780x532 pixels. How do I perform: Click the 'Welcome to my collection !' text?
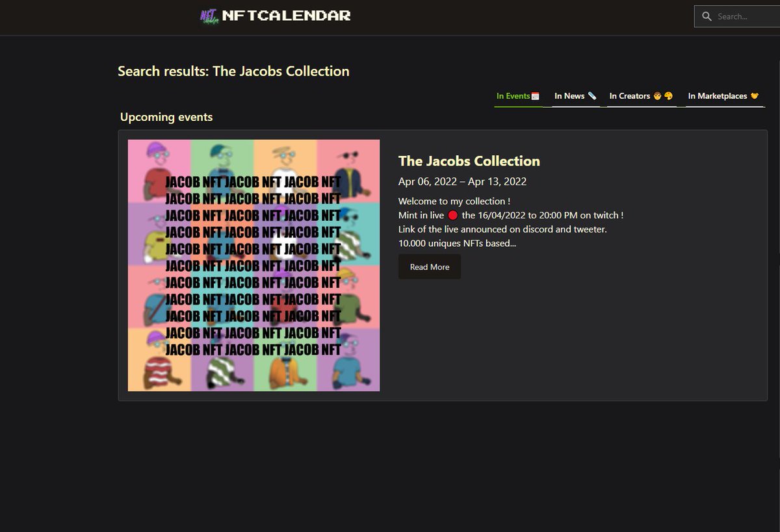[x=454, y=201]
